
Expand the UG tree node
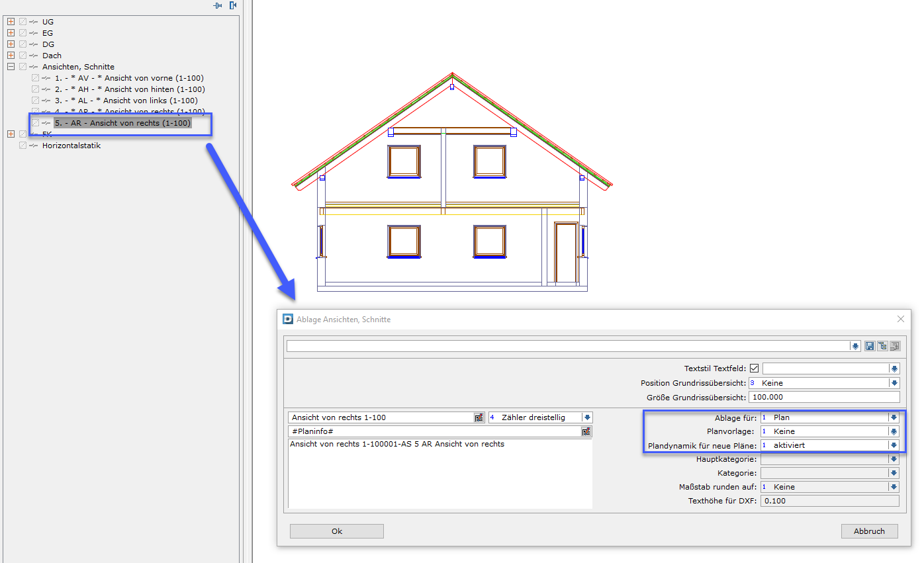pyautogui.click(x=10, y=21)
